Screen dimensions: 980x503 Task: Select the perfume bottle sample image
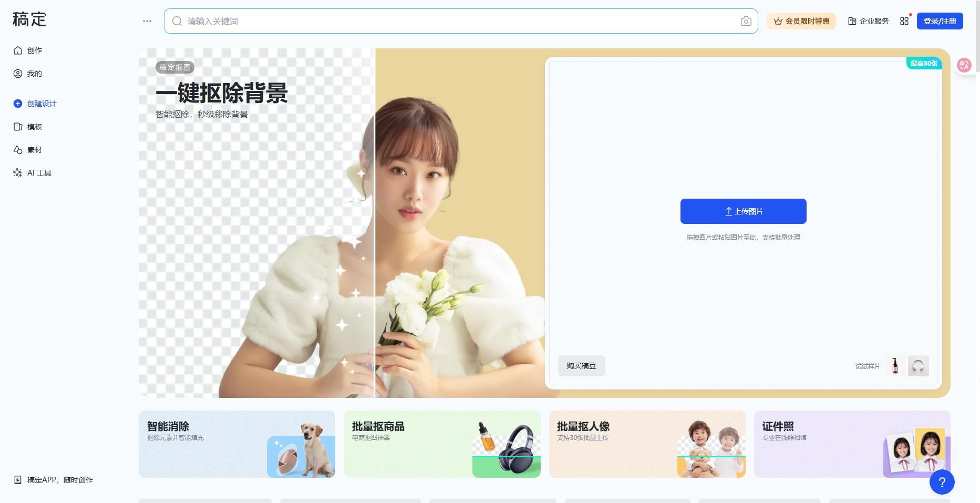tap(895, 366)
